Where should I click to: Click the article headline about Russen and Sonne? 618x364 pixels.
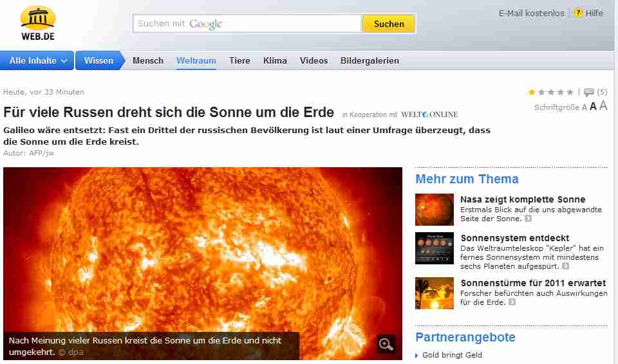pyautogui.click(x=169, y=113)
